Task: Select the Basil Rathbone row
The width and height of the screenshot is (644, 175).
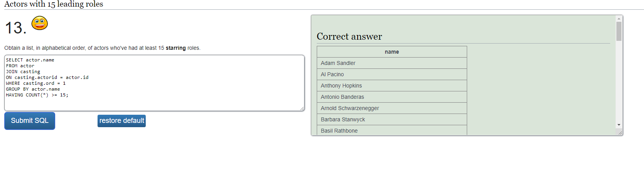Action: (x=392, y=130)
